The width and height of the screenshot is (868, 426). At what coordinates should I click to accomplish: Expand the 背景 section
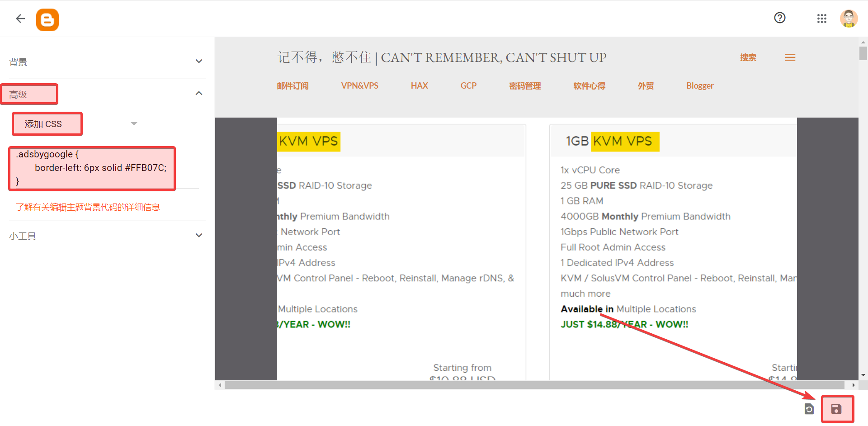tap(198, 62)
